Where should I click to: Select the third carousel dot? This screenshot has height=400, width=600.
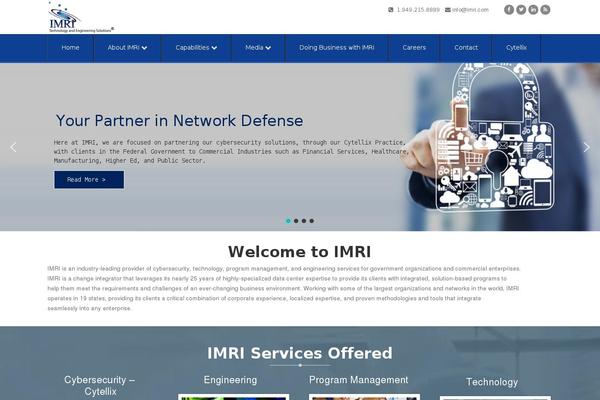click(x=304, y=221)
